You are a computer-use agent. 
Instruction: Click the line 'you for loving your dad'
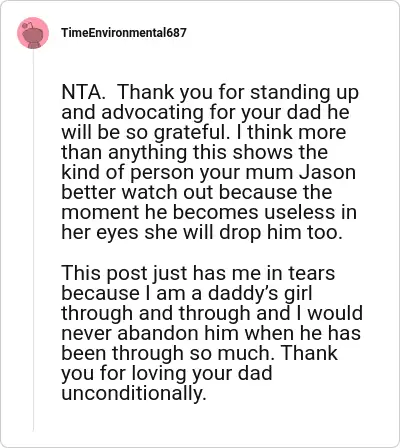[167, 373]
